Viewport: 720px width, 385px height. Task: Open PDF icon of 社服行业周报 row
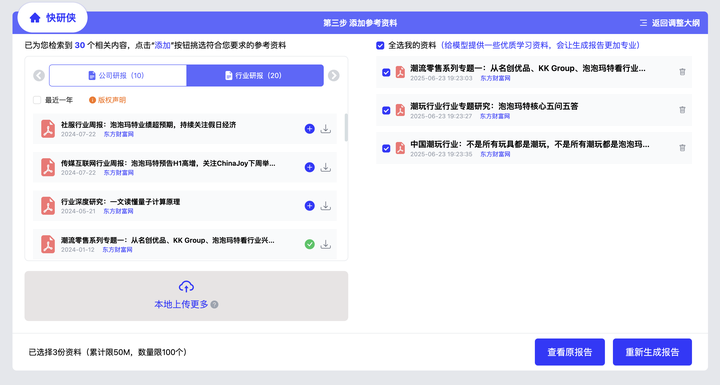pyautogui.click(x=48, y=129)
